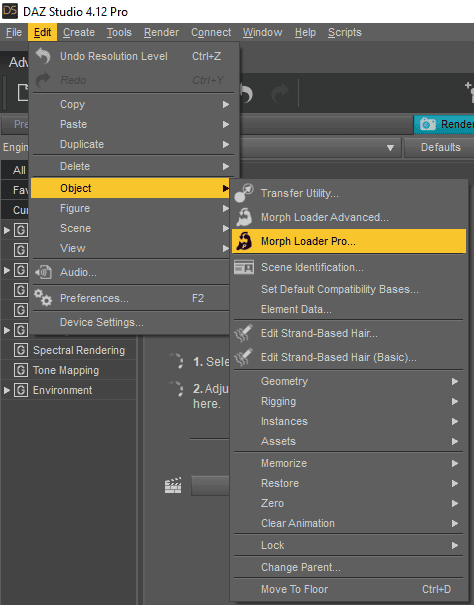Screen dimensions: 474x605
Task: Open the engine dropdown arrow beside Defaults
Action: point(390,148)
